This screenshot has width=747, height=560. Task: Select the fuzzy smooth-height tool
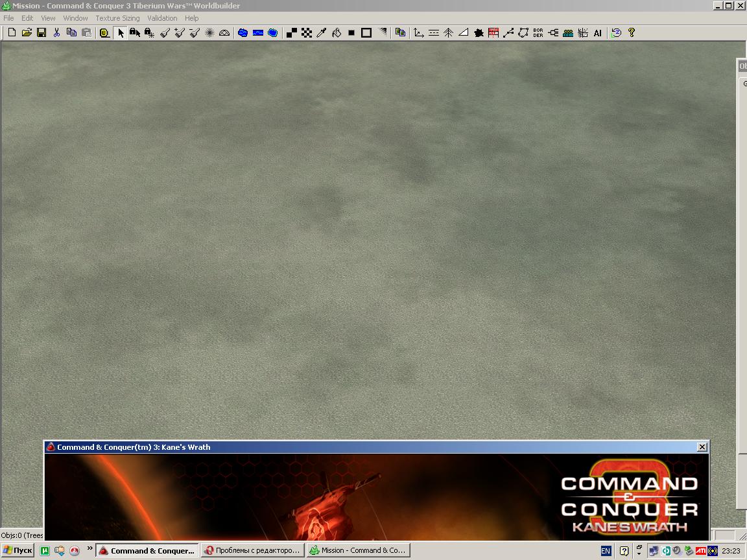pos(209,32)
